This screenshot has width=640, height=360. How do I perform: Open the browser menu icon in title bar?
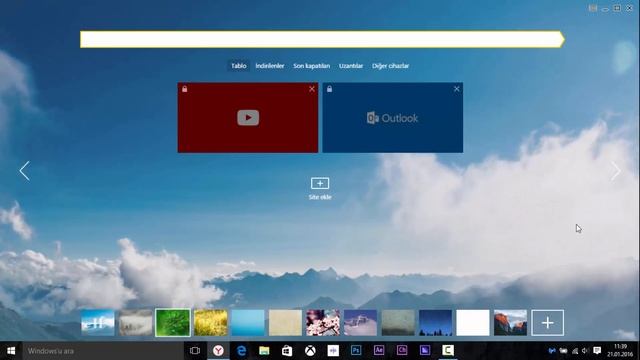pyautogui.click(x=593, y=8)
